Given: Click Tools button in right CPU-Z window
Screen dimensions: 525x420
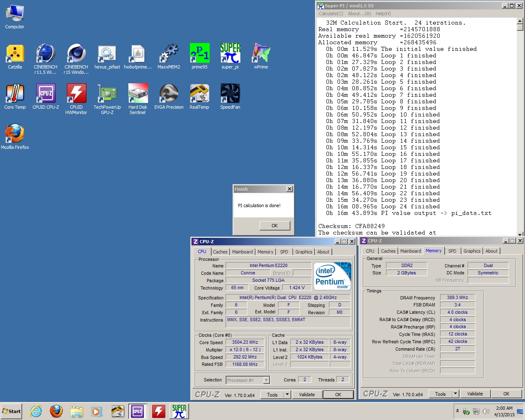Looking at the screenshot, I should tap(441, 394).
